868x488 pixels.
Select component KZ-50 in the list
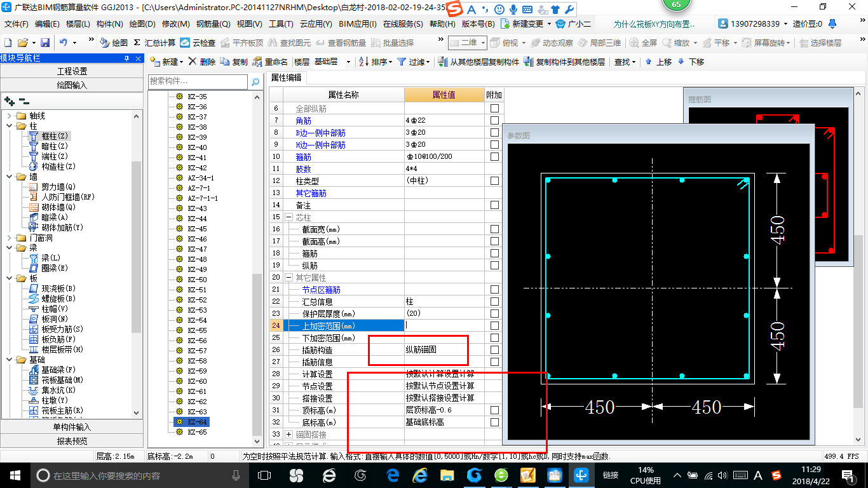(x=197, y=280)
